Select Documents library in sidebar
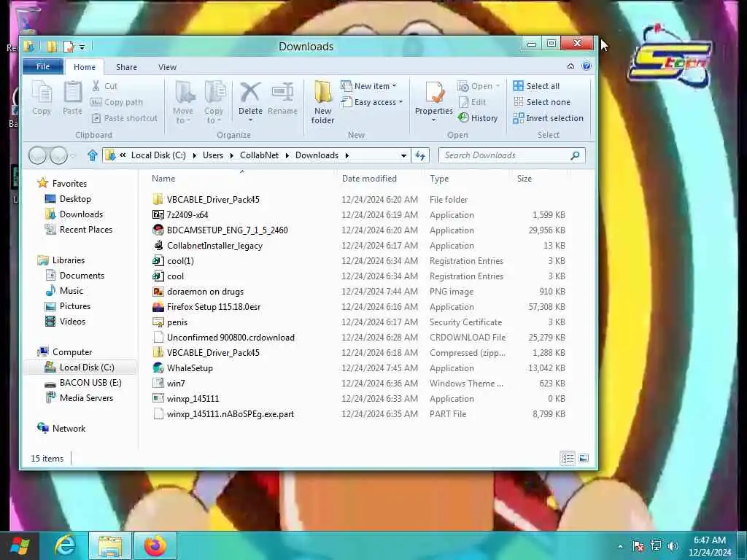The width and height of the screenshot is (747, 560). pyautogui.click(x=74, y=275)
